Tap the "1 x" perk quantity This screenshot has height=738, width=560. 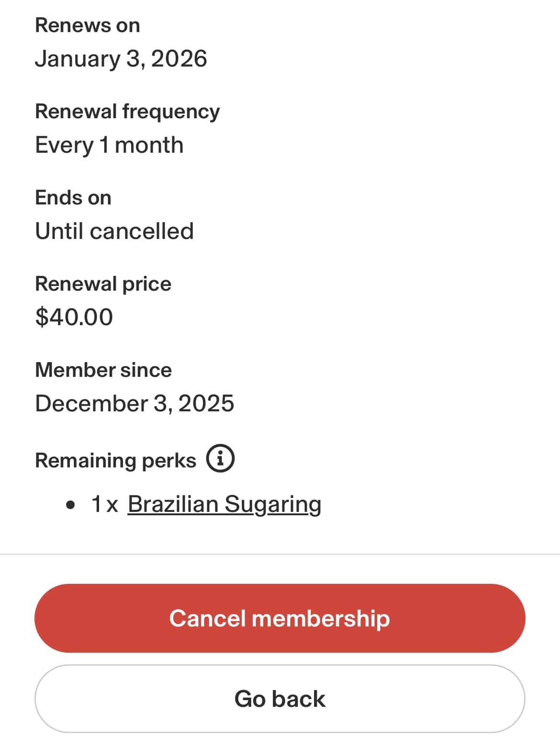click(104, 504)
